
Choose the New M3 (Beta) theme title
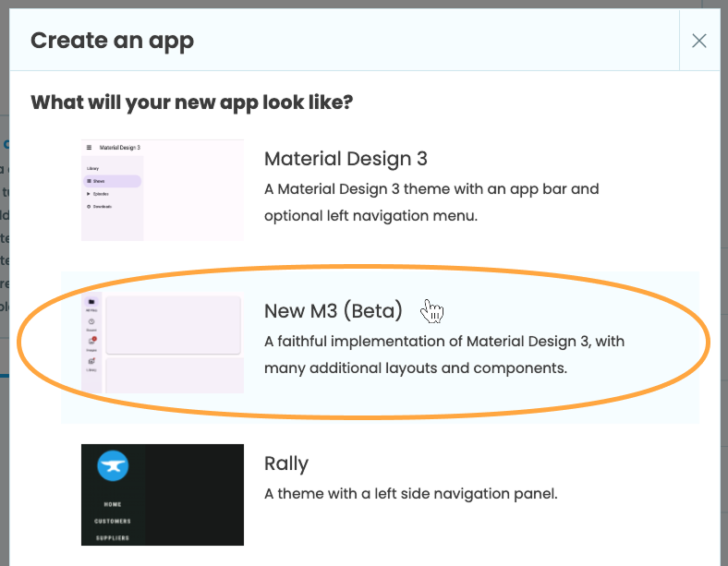coord(333,311)
